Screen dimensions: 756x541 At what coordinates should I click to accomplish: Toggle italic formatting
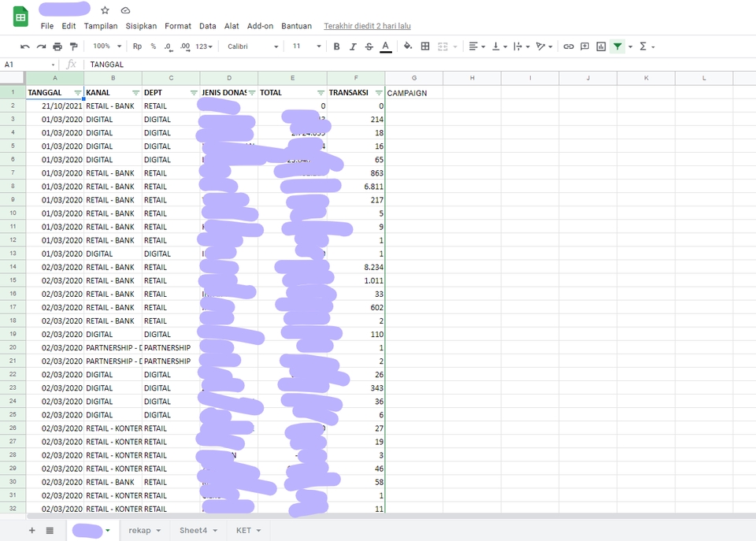(353, 46)
